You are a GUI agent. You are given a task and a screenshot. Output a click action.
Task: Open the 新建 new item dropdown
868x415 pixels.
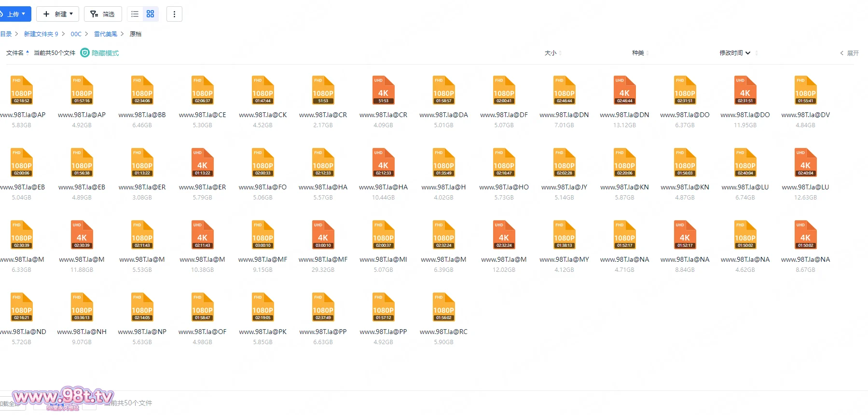pos(57,14)
